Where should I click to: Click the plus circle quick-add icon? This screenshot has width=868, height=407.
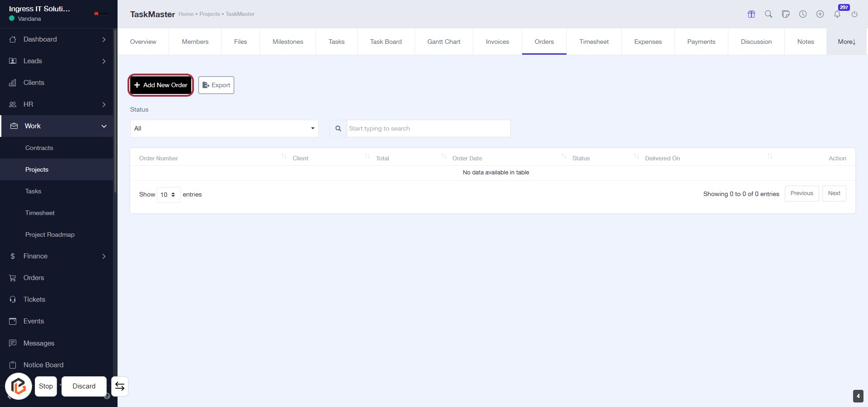coord(820,14)
